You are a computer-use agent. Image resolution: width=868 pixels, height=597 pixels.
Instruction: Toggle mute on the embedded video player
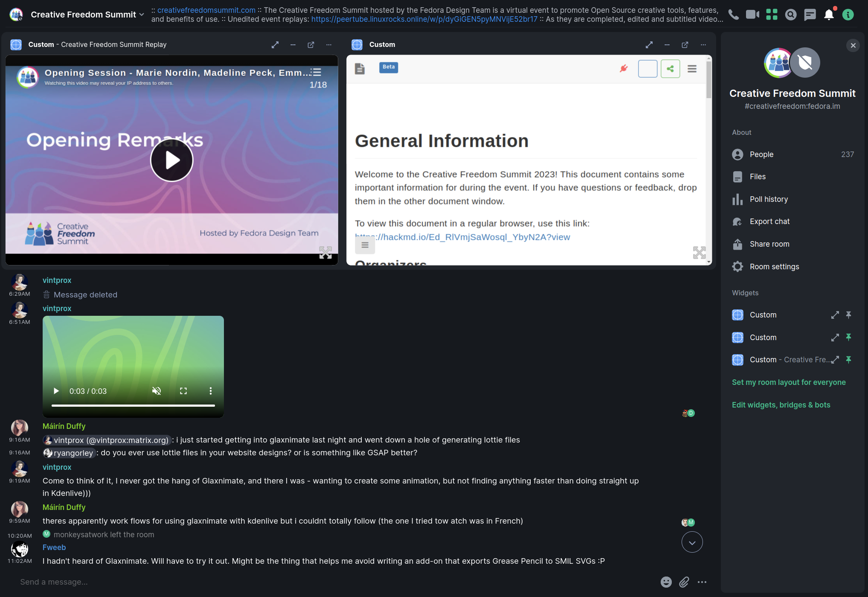[157, 391]
